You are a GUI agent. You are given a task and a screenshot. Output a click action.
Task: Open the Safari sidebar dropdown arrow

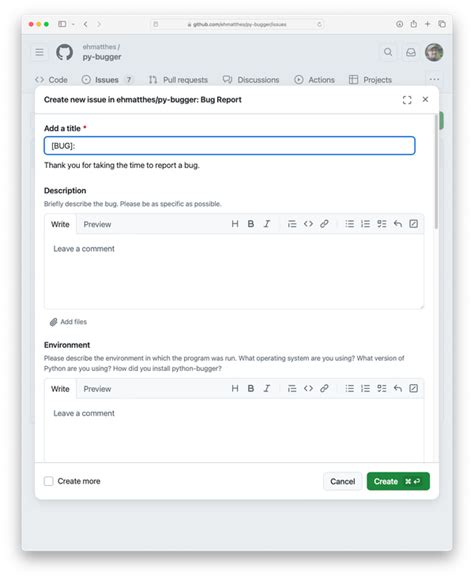coord(73,24)
